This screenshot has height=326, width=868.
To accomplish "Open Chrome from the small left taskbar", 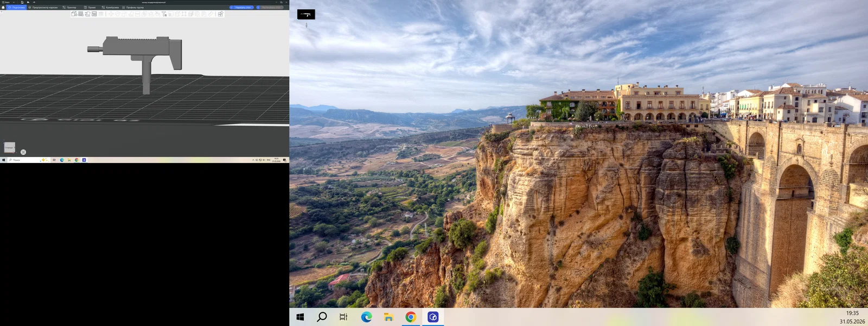I will [76, 160].
